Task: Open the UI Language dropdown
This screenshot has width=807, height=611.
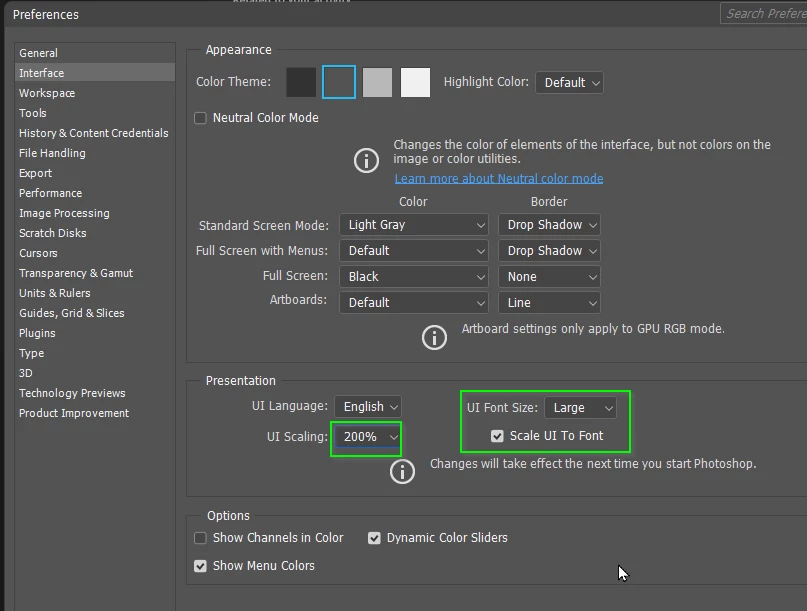Action: coord(368,407)
